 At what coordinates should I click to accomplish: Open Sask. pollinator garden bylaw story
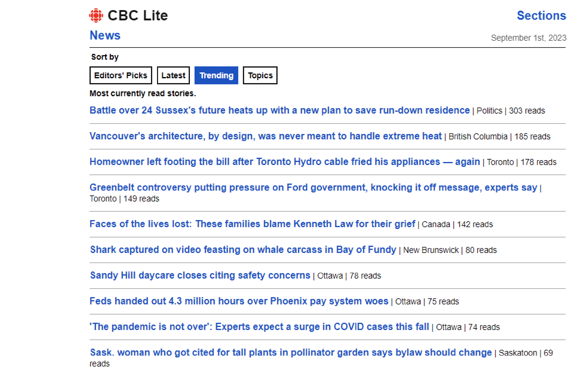291,352
